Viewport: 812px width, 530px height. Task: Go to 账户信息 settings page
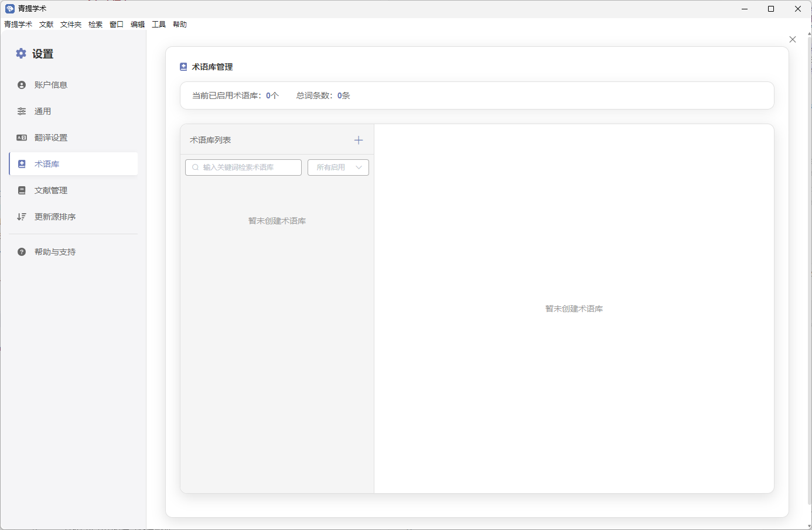(51, 85)
